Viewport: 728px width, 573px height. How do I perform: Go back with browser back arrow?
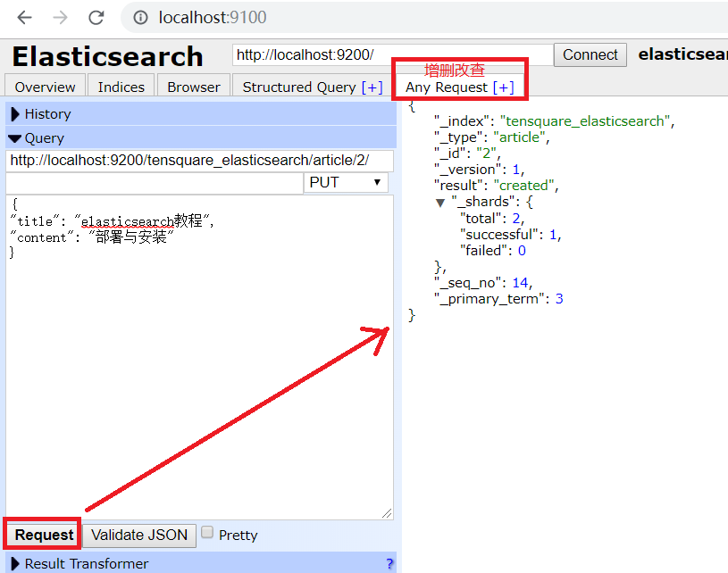click(x=24, y=18)
